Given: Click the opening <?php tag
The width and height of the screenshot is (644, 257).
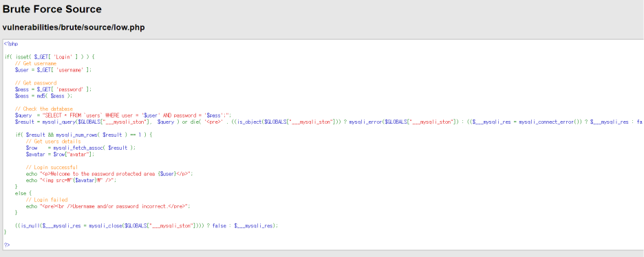Looking at the screenshot, I should pos(11,43).
